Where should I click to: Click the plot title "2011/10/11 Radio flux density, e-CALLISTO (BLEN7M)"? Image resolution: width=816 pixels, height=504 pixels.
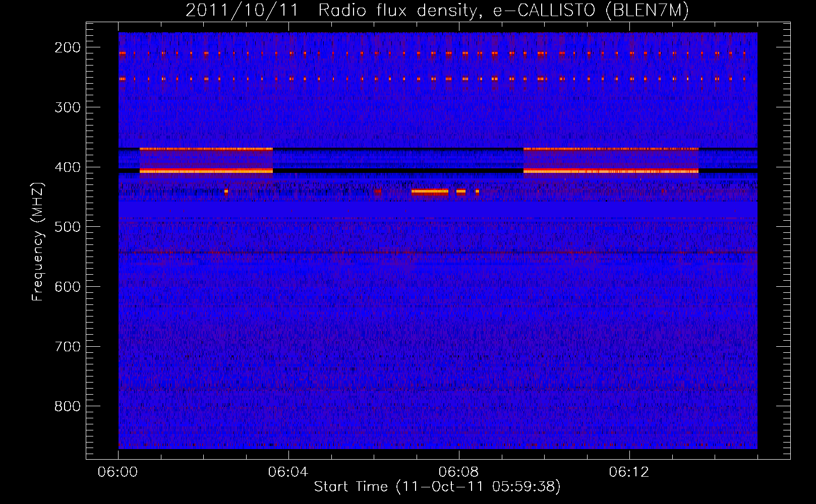[437, 10]
